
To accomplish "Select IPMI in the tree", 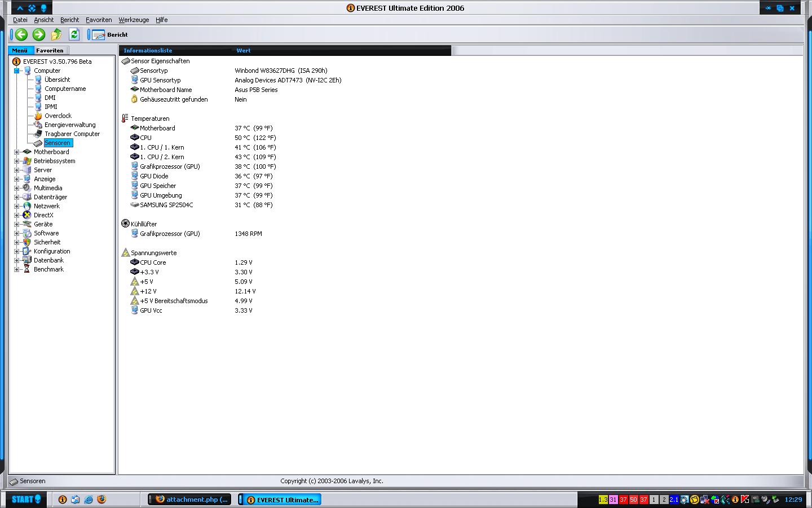I will pos(51,107).
